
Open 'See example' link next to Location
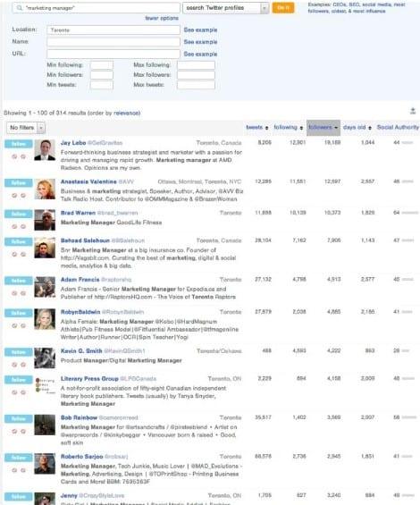[x=200, y=30]
